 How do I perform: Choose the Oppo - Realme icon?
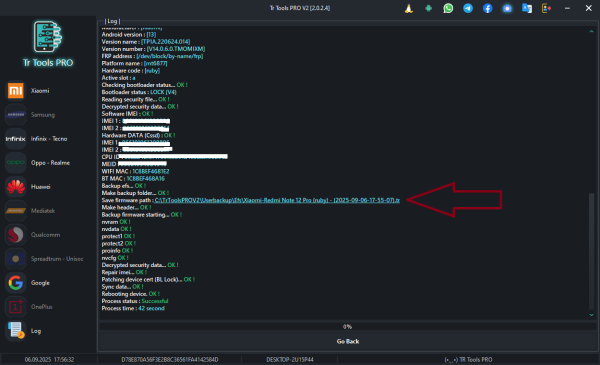coord(16,163)
